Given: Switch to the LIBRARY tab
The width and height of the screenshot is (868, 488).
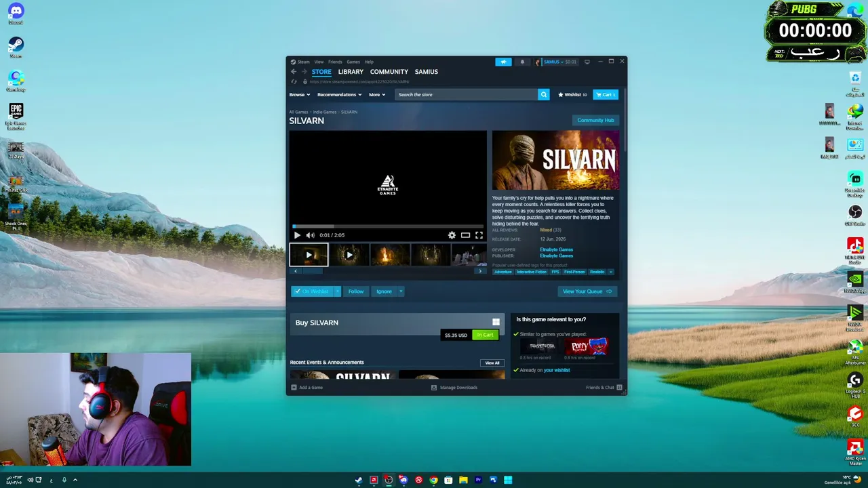Looking at the screenshot, I should [351, 72].
